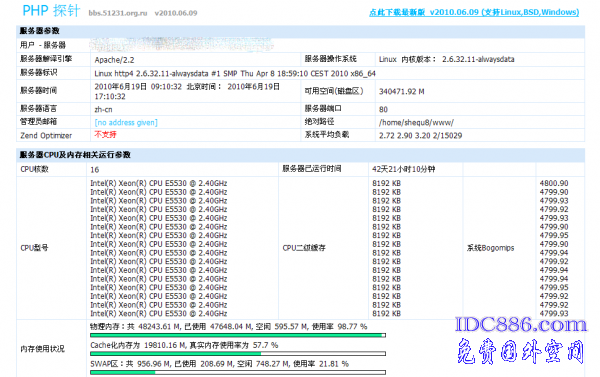Click the CPU核数 value 16
The image size is (600, 377).
(95, 170)
